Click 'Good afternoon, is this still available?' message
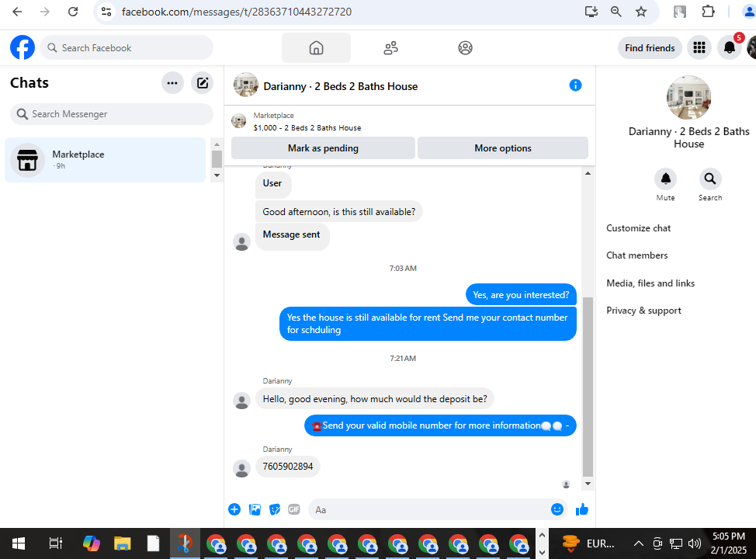This screenshot has height=559, width=756. (x=339, y=212)
